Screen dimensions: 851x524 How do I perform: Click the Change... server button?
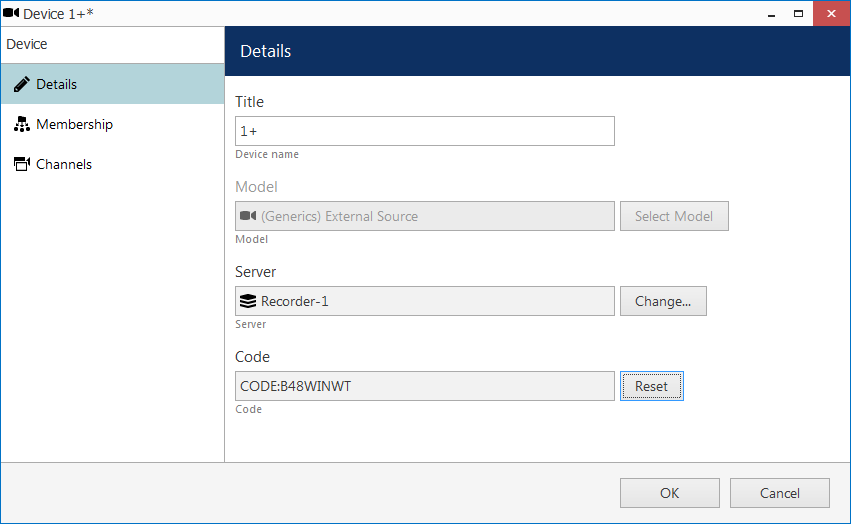[x=663, y=301]
